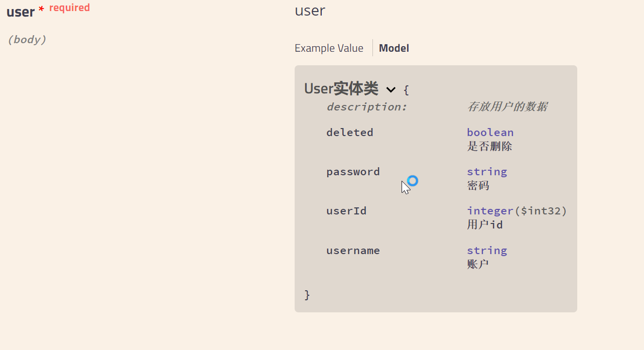Screen dimensions: 644x350
Task: Click the 密码 description text
Action: [x=478, y=185]
